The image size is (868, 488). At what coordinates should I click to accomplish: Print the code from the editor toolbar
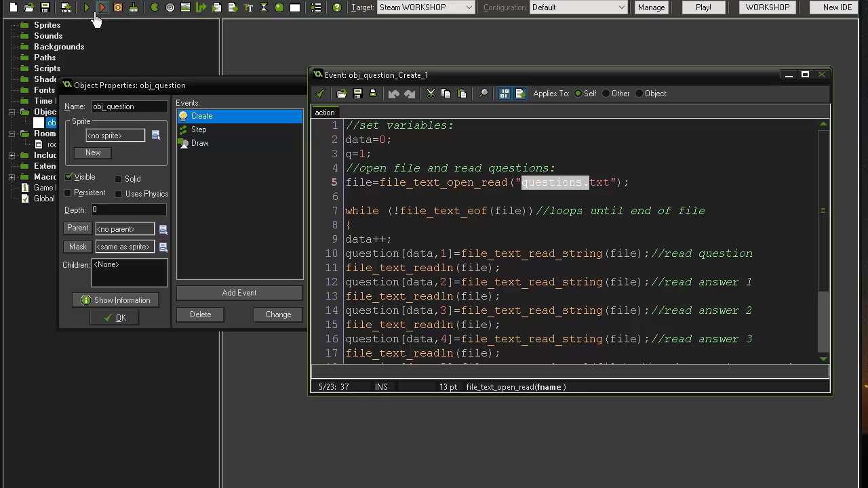coord(373,94)
